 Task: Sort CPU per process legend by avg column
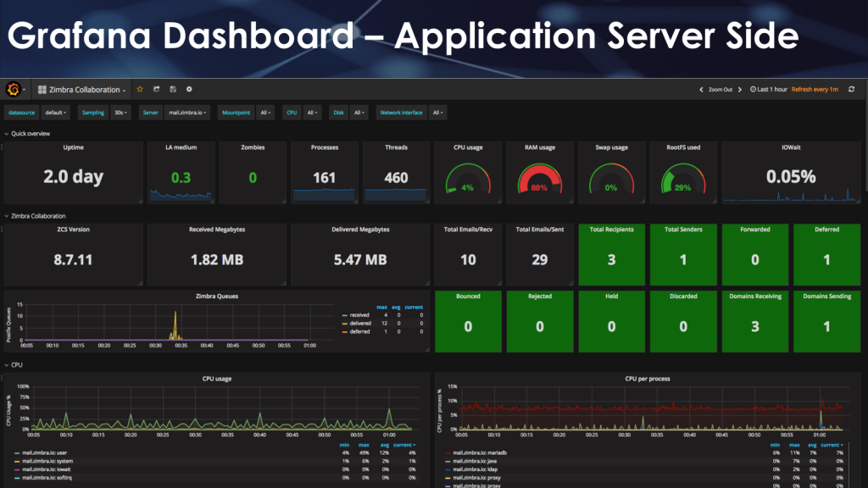point(812,445)
